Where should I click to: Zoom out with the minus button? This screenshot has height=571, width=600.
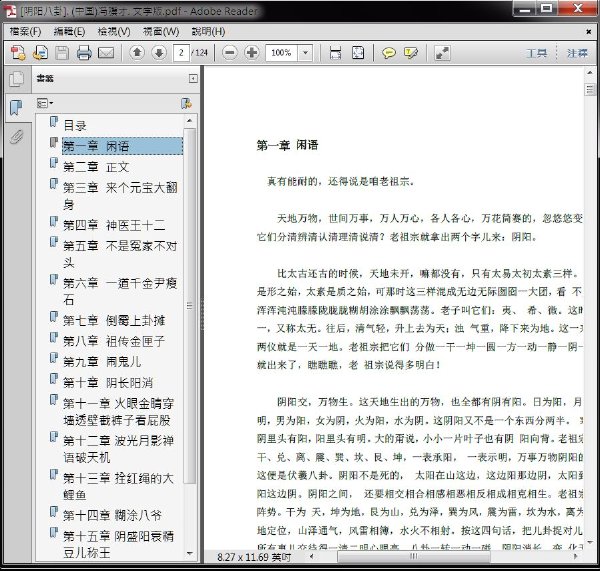230,52
